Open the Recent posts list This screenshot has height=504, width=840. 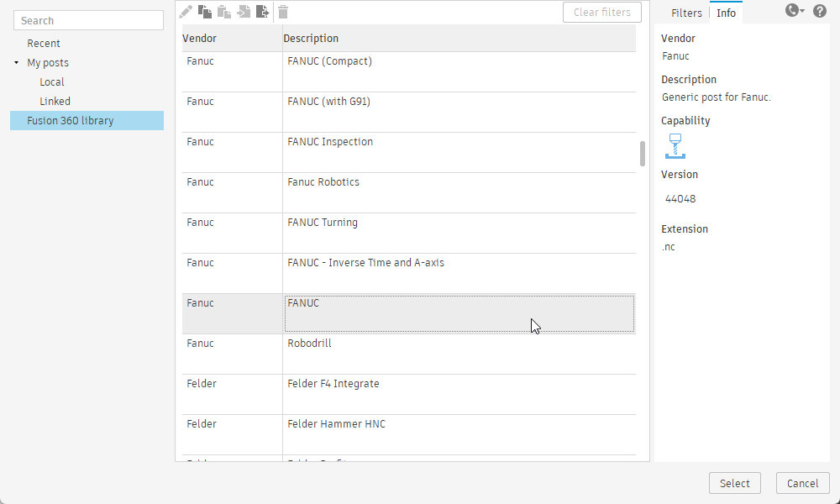(44, 44)
